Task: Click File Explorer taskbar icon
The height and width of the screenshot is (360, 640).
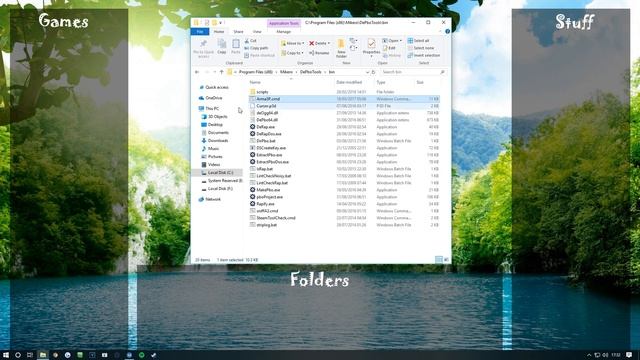Action: [x=42, y=355]
